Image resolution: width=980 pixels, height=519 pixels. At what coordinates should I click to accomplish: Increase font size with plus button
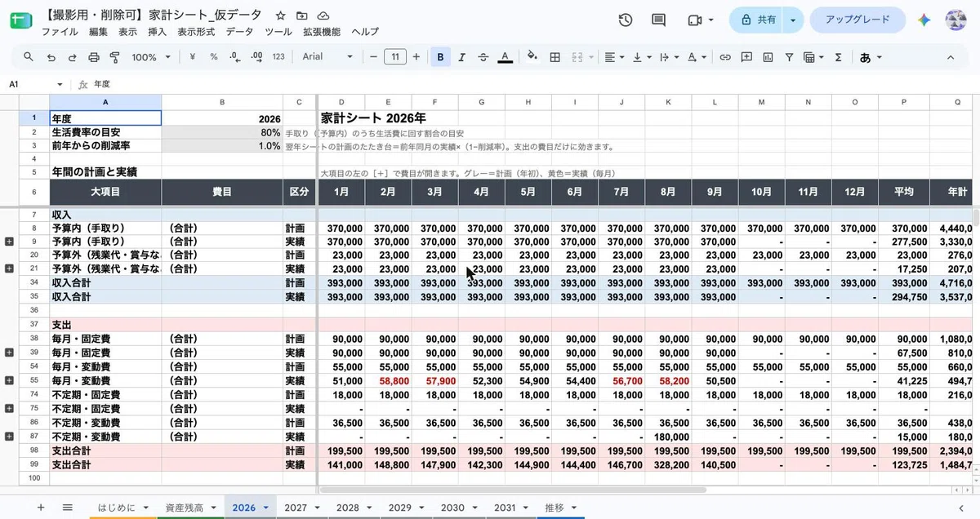pyautogui.click(x=416, y=57)
